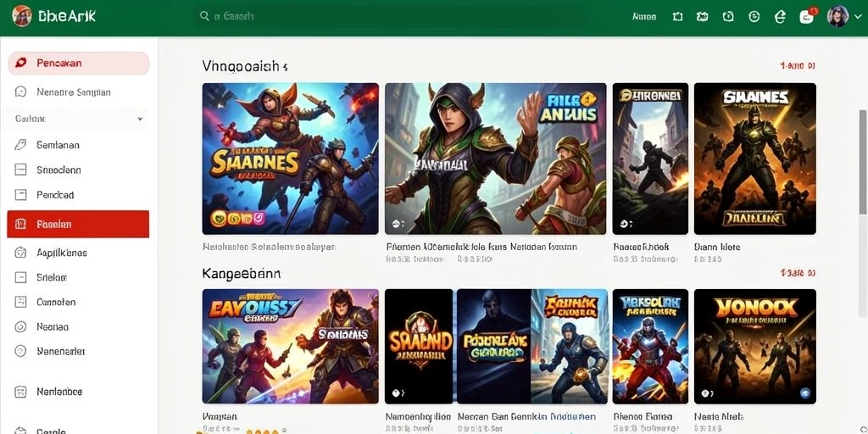
Task: Click the Diann Idere game title
Action: point(717,247)
